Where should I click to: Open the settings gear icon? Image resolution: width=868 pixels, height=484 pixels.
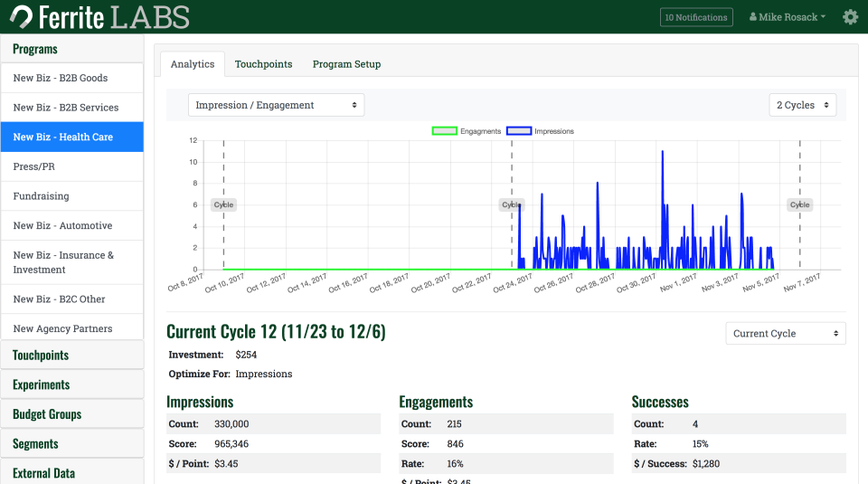(x=850, y=17)
